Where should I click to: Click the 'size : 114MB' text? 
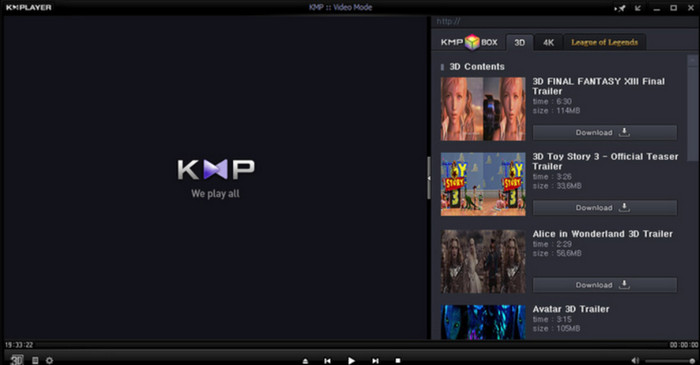pos(556,111)
